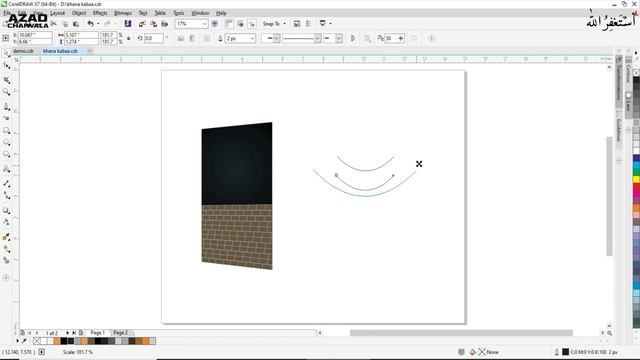Click the horizontal scrollbar thumb
This screenshot has height=360, width=640.
click(461, 333)
